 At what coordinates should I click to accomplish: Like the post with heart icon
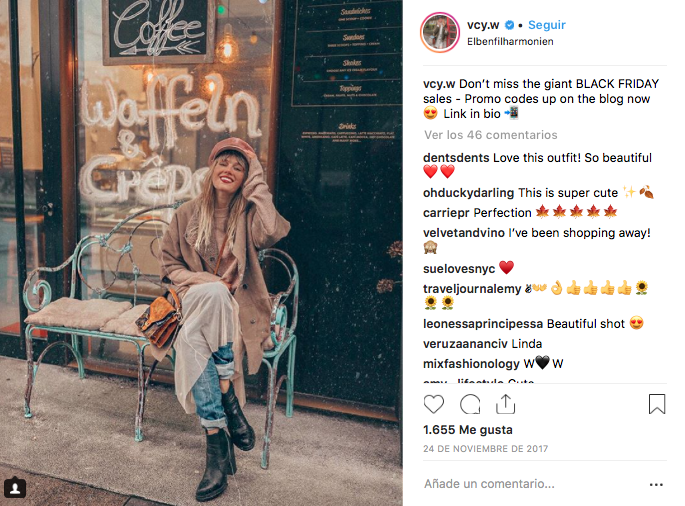tap(434, 404)
